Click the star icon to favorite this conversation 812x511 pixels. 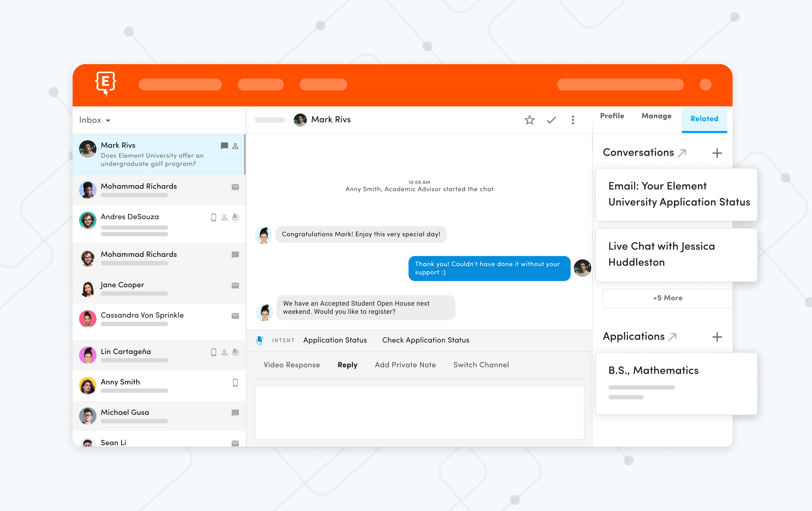529,120
